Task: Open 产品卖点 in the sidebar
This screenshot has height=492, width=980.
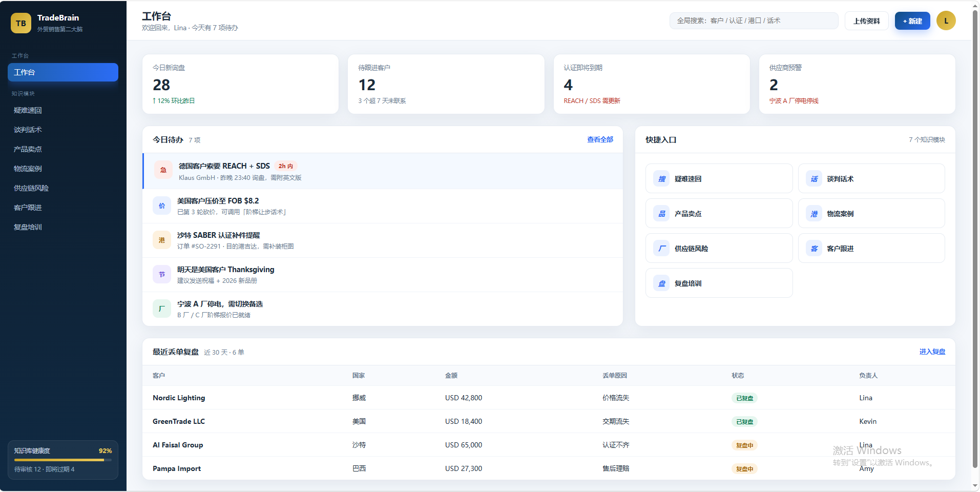Action: (63, 149)
